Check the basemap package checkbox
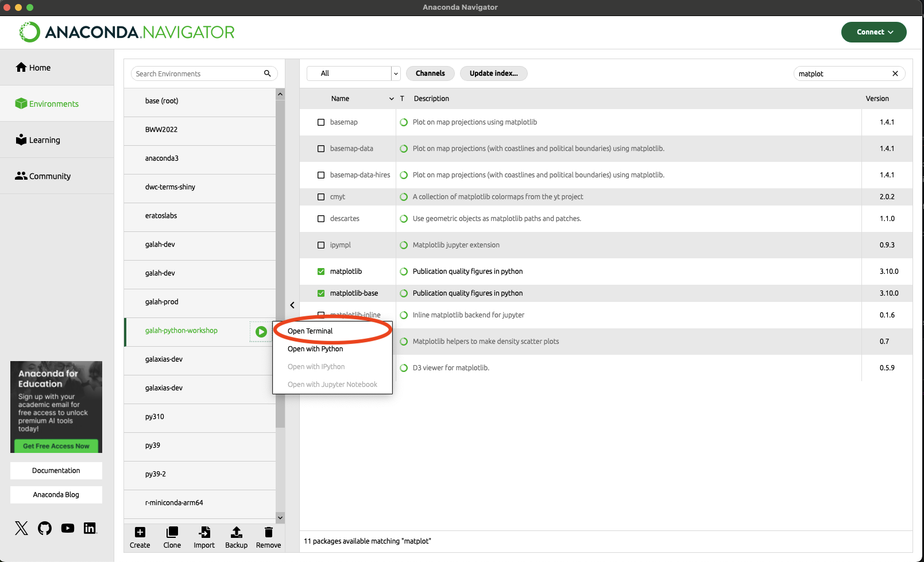Viewport: 924px width, 562px height. pyautogui.click(x=321, y=122)
